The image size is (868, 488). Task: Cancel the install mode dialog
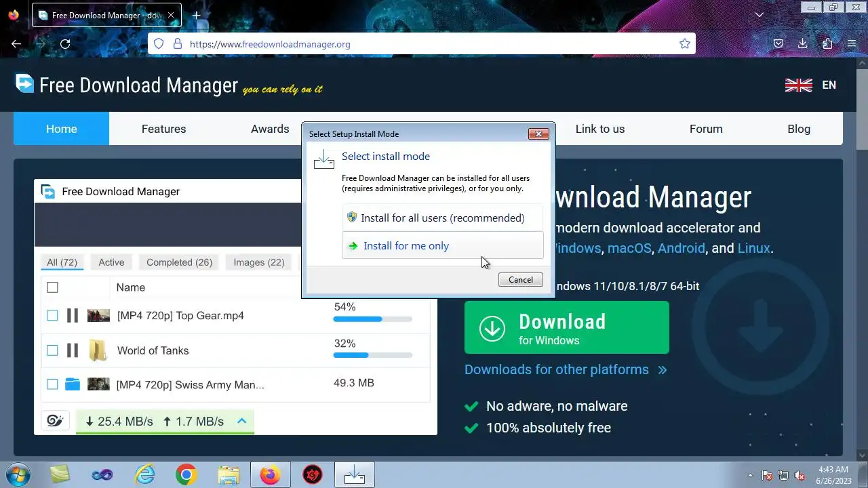click(x=521, y=279)
